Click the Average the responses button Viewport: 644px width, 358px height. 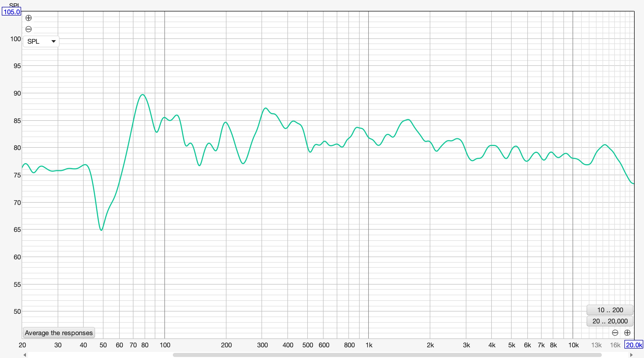coord(59,333)
